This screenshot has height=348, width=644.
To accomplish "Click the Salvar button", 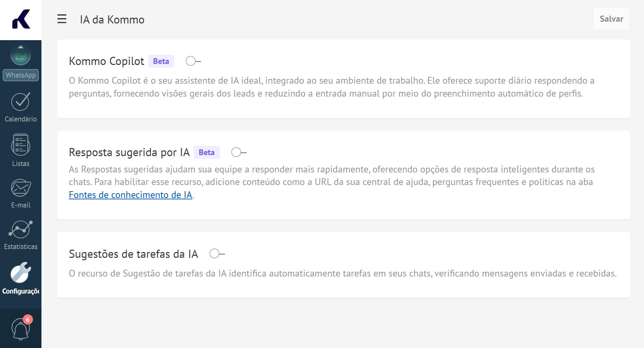I will pyautogui.click(x=611, y=19).
